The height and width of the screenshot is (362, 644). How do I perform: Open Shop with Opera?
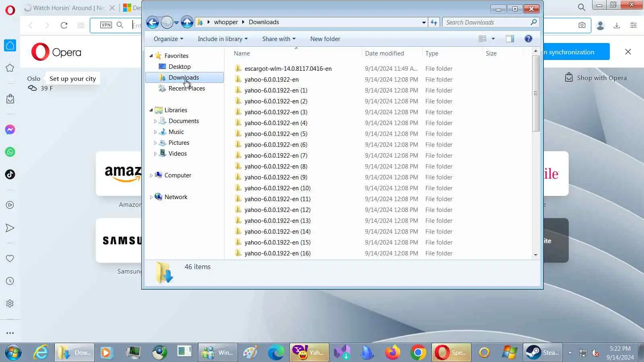[x=596, y=78]
